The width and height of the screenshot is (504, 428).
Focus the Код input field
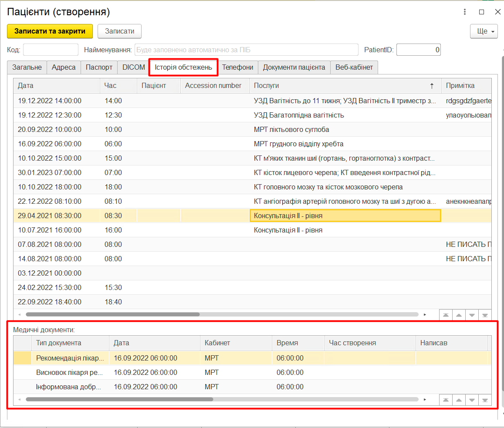pyautogui.click(x=51, y=50)
